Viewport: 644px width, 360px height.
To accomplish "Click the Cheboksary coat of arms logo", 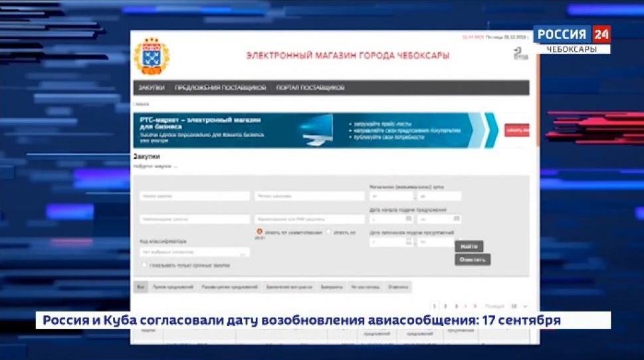I will [x=152, y=56].
